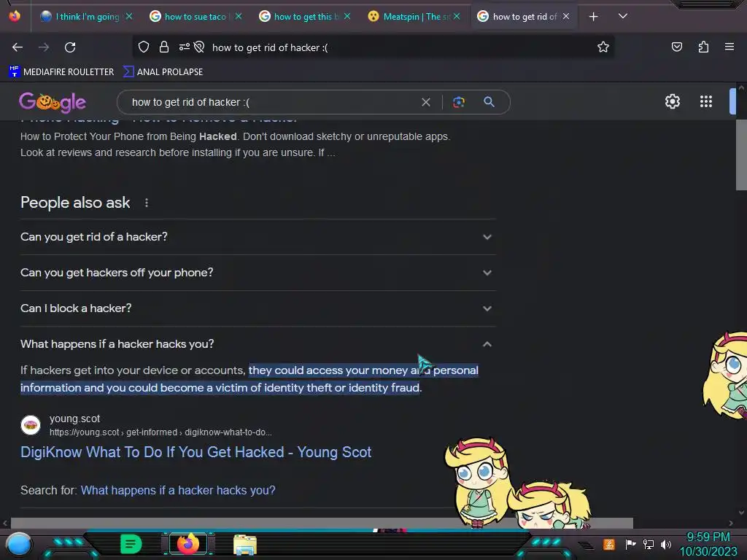Submit the search with the magnifier icon
Viewport: 747px width, 560px height.
[489, 102]
